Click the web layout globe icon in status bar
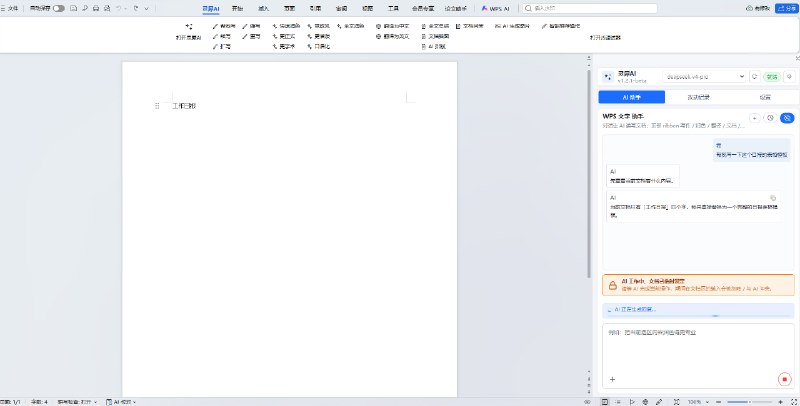This screenshot has width=800, height=406. click(645, 402)
